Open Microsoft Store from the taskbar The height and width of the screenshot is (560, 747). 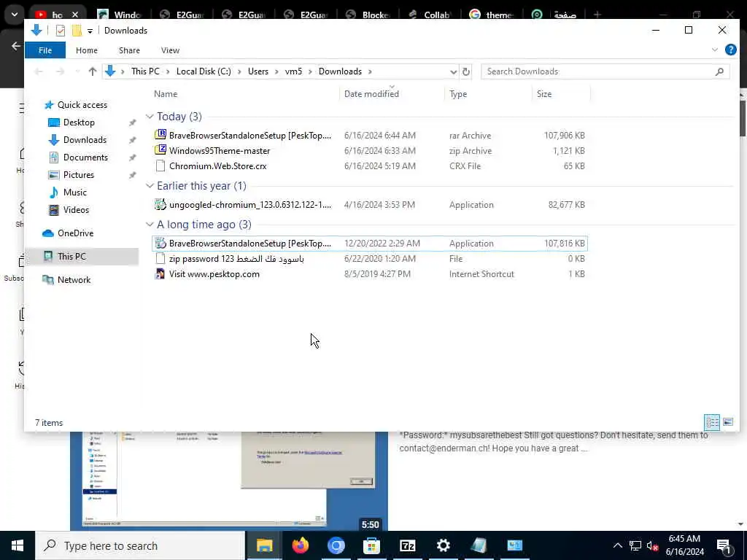(371, 545)
